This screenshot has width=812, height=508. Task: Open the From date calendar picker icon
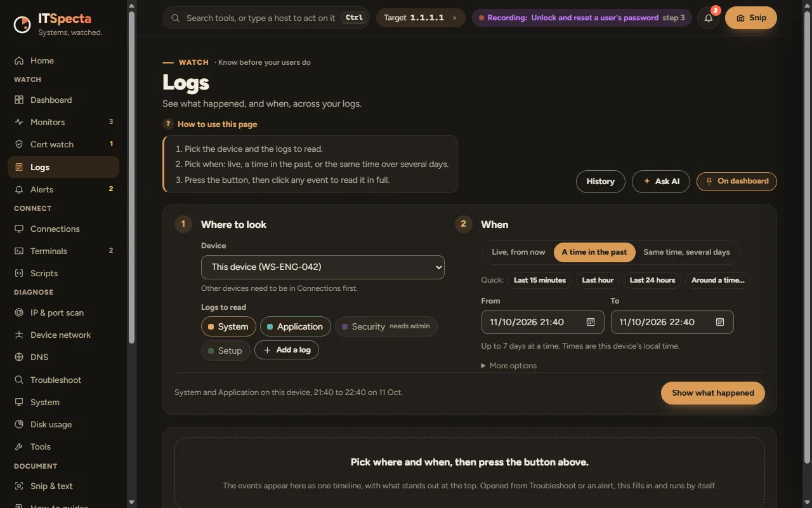(591, 322)
